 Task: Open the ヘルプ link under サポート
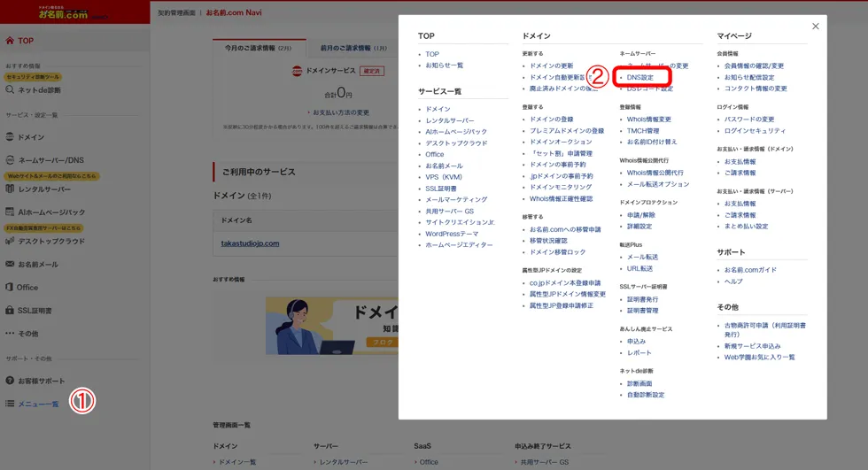733,282
